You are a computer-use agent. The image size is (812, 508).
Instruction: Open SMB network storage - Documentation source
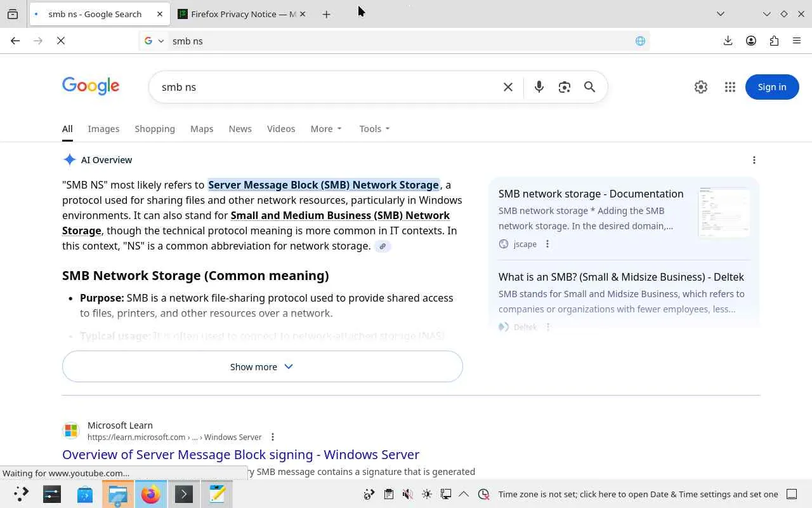point(591,194)
